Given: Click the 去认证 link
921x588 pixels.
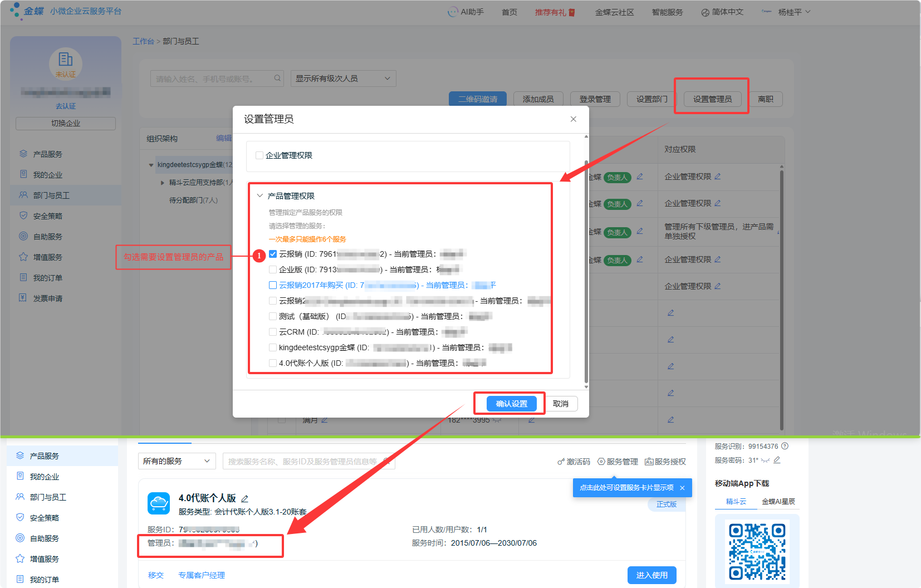Looking at the screenshot, I should click(66, 106).
